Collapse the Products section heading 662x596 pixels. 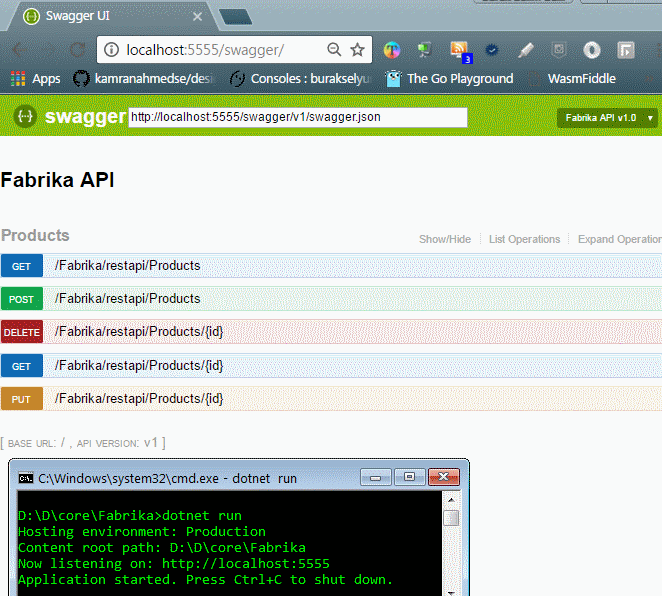click(x=35, y=236)
